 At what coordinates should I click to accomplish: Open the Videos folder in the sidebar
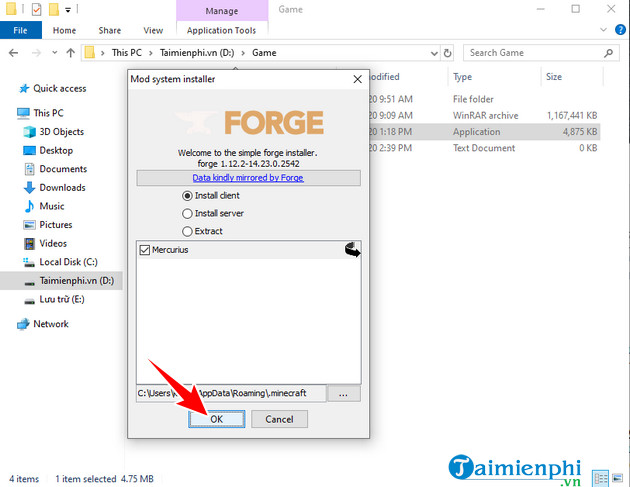tap(53, 244)
